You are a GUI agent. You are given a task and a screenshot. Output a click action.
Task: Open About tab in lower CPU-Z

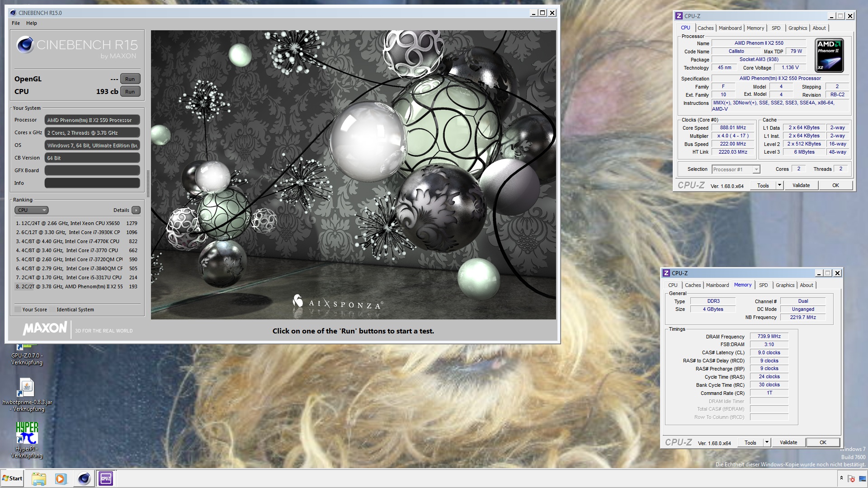(x=807, y=285)
